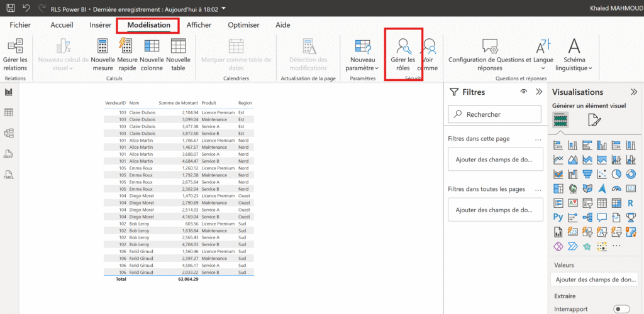Select the gauge visual

(x=616, y=188)
